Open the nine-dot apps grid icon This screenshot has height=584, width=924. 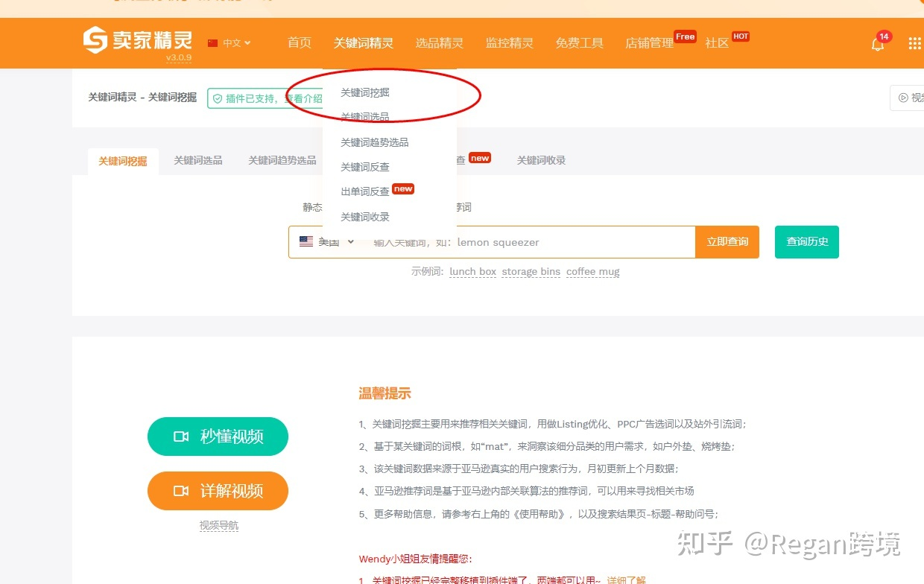pyautogui.click(x=914, y=44)
